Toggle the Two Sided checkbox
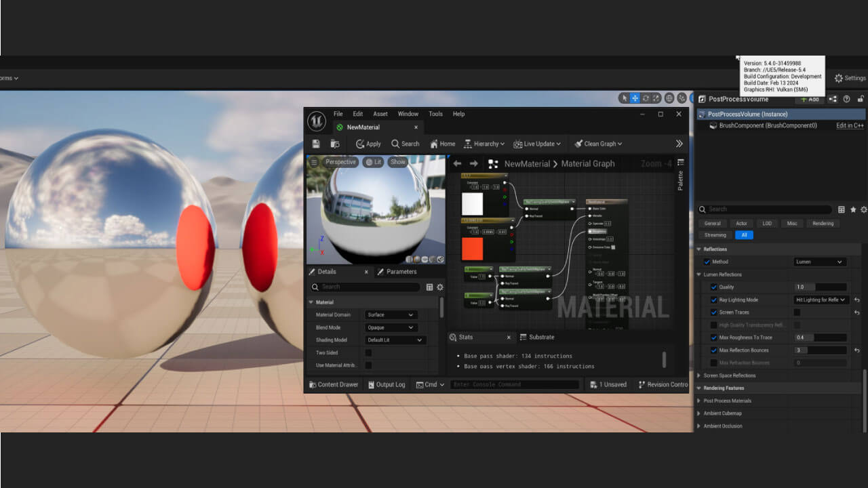This screenshot has width=868, height=488. click(x=368, y=352)
